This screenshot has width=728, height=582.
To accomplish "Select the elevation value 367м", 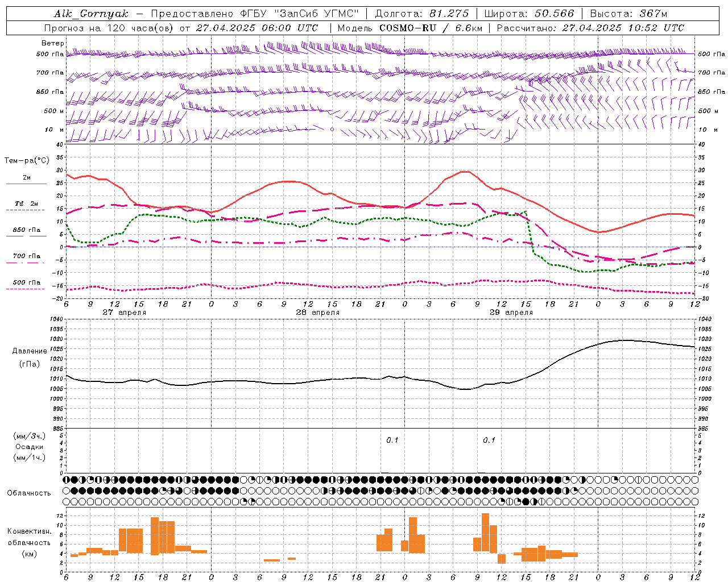I will [654, 14].
